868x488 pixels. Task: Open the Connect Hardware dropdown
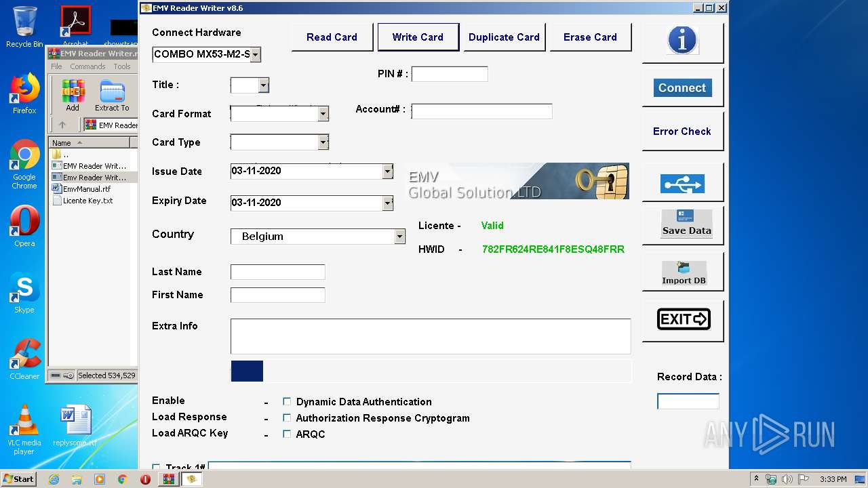click(x=255, y=54)
